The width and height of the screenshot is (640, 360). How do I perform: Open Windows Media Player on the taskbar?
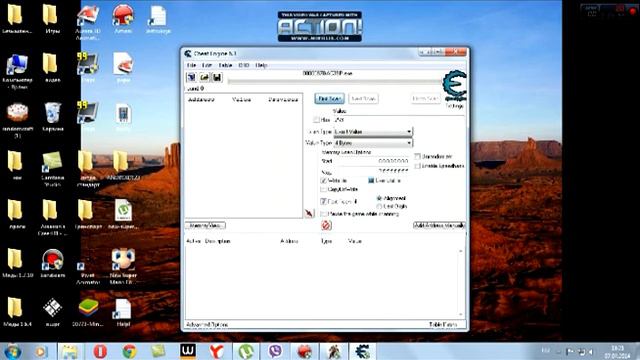(x=41, y=351)
